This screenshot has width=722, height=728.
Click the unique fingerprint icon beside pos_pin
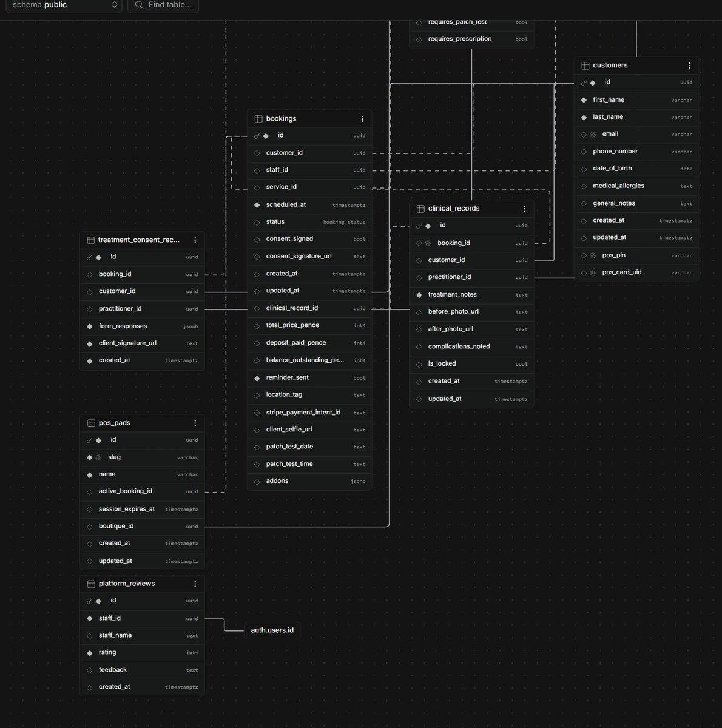click(x=593, y=256)
